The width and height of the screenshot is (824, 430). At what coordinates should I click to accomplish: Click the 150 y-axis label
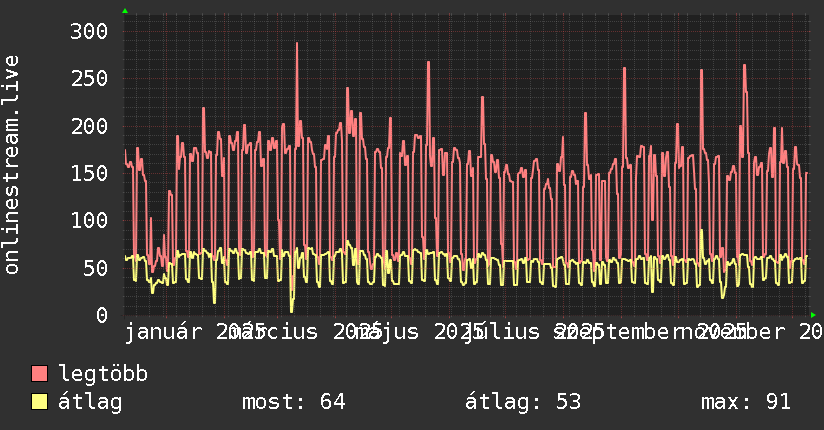(x=89, y=173)
